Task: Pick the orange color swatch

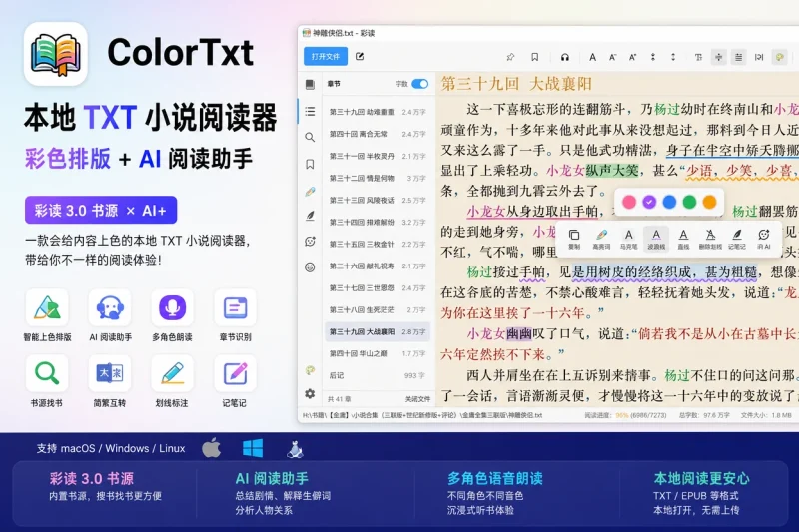Action: click(x=710, y=202)
